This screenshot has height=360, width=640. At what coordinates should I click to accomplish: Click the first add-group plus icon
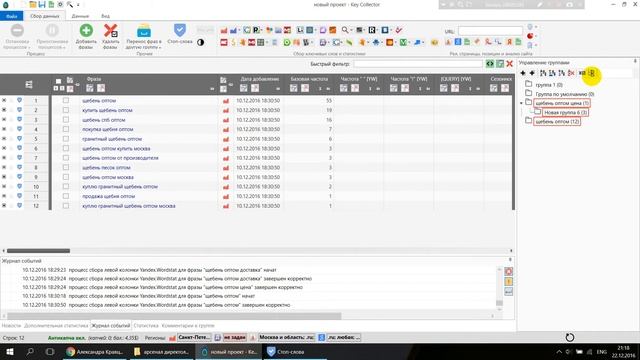tap(523, 73)
